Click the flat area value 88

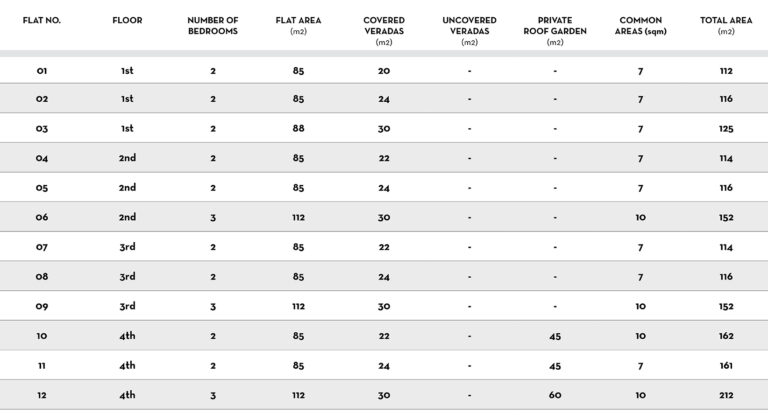click(298, 129)
